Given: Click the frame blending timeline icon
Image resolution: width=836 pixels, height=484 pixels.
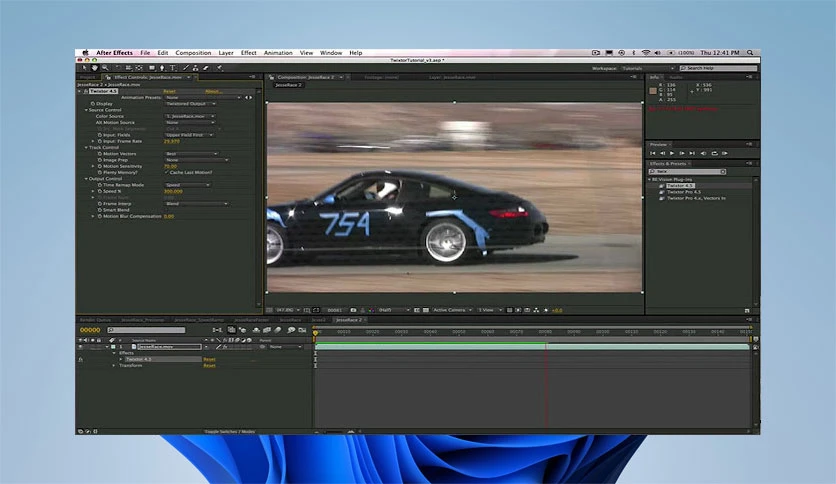Looking at the screenshot, I should (267, 330).
